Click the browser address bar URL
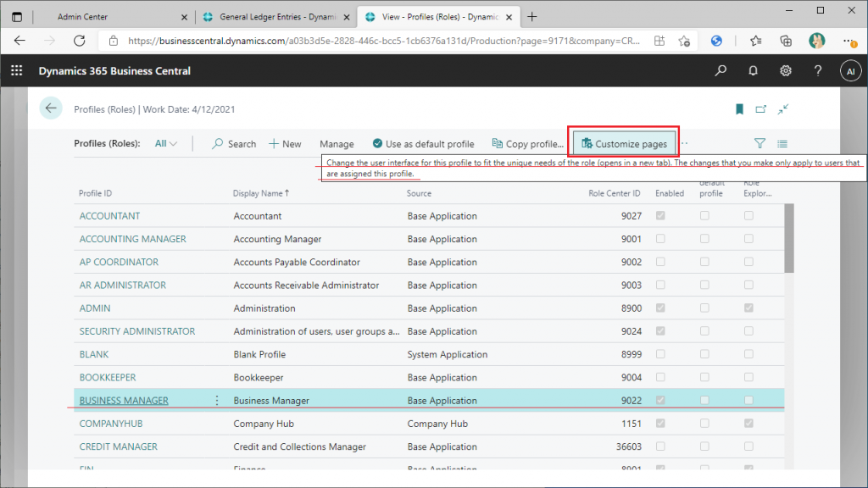 [x=383, y=41]
